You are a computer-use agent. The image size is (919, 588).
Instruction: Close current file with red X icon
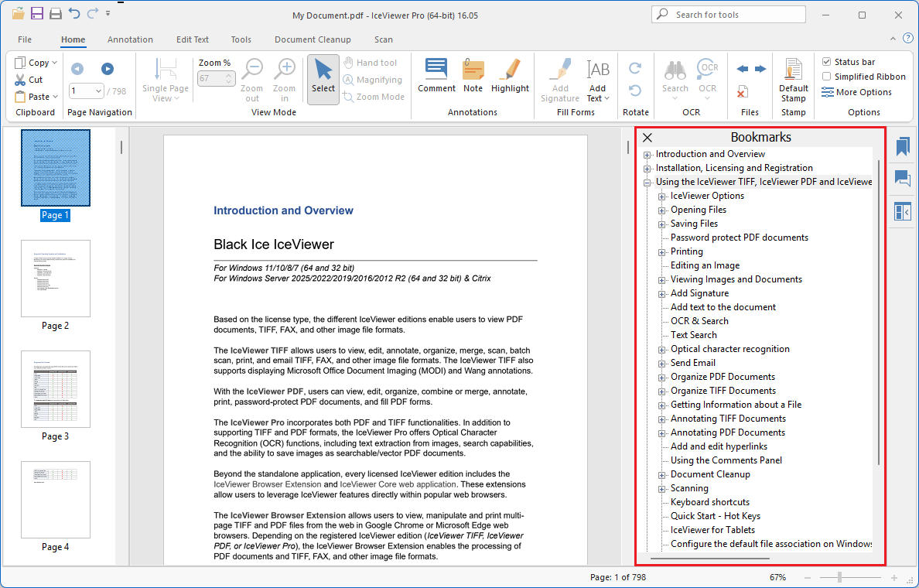742,91
